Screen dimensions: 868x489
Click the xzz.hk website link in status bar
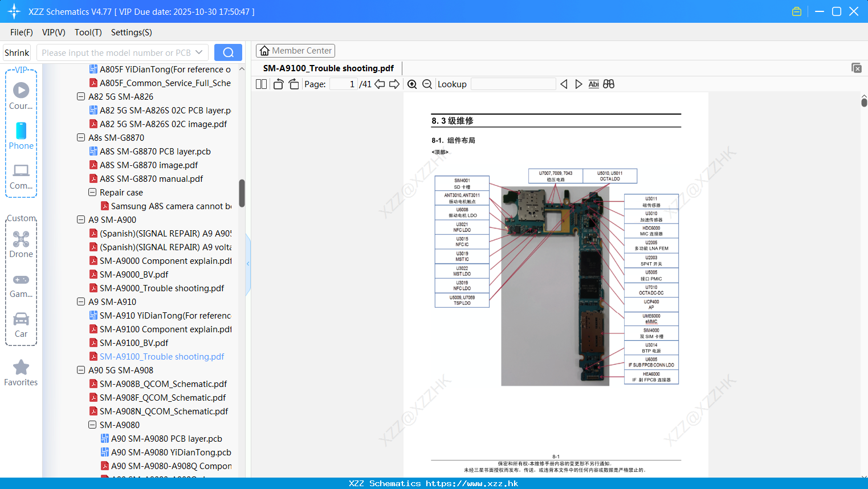click(472, 483)
